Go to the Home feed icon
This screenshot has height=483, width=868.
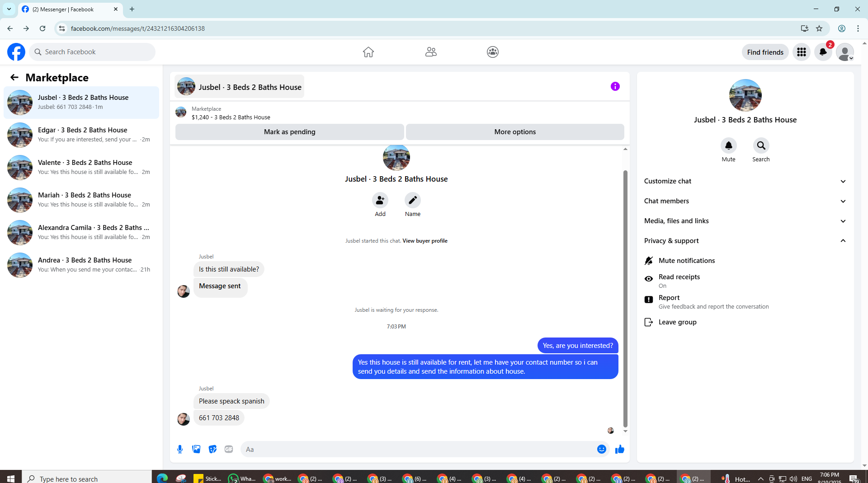click(368, 52)
